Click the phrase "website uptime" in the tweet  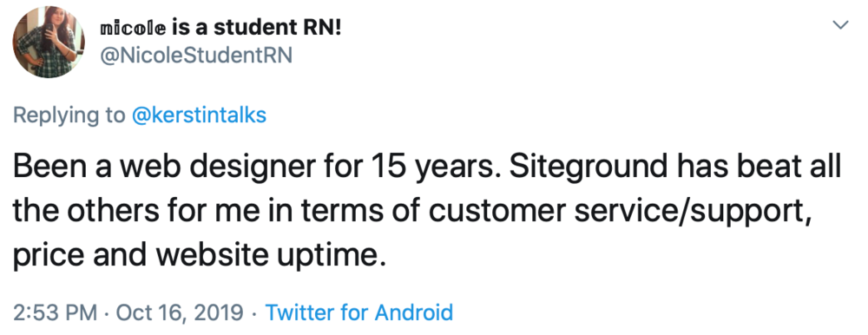pos(270,254)
